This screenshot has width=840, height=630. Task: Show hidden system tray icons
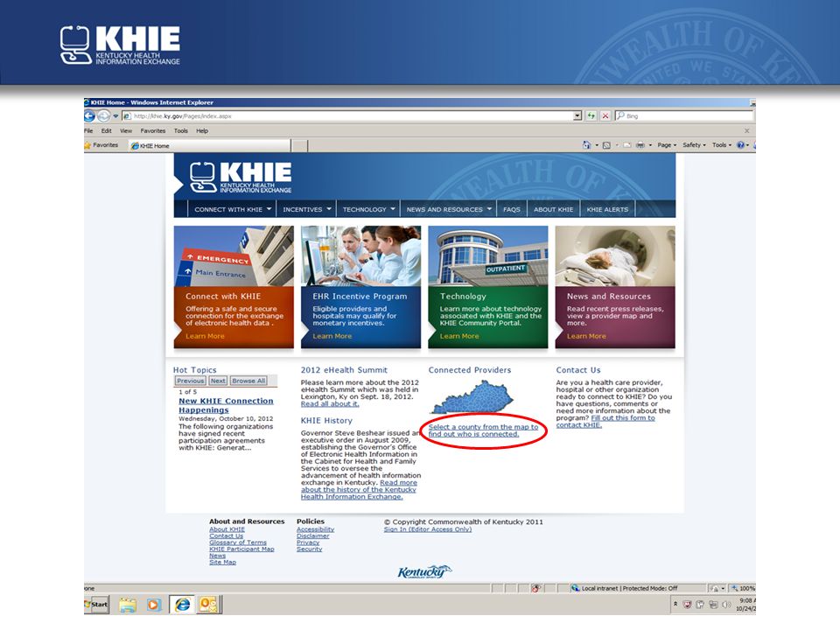coord(675,605)
